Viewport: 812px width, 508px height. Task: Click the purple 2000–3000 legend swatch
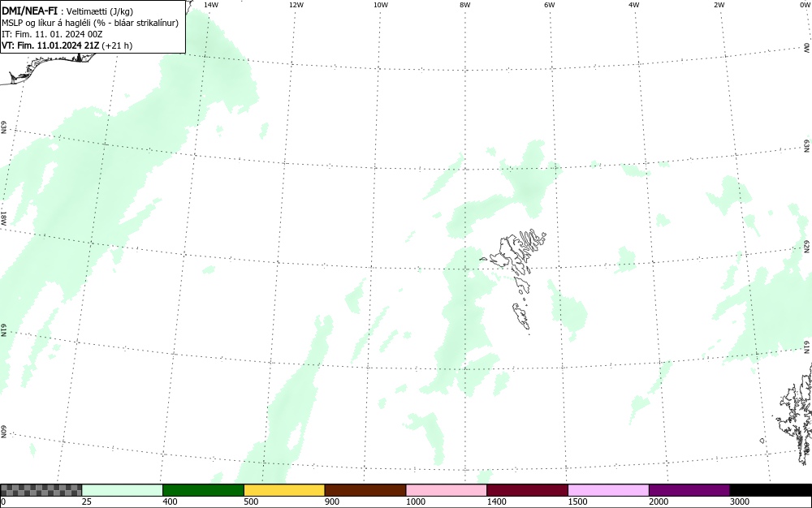tap(689, 490)
